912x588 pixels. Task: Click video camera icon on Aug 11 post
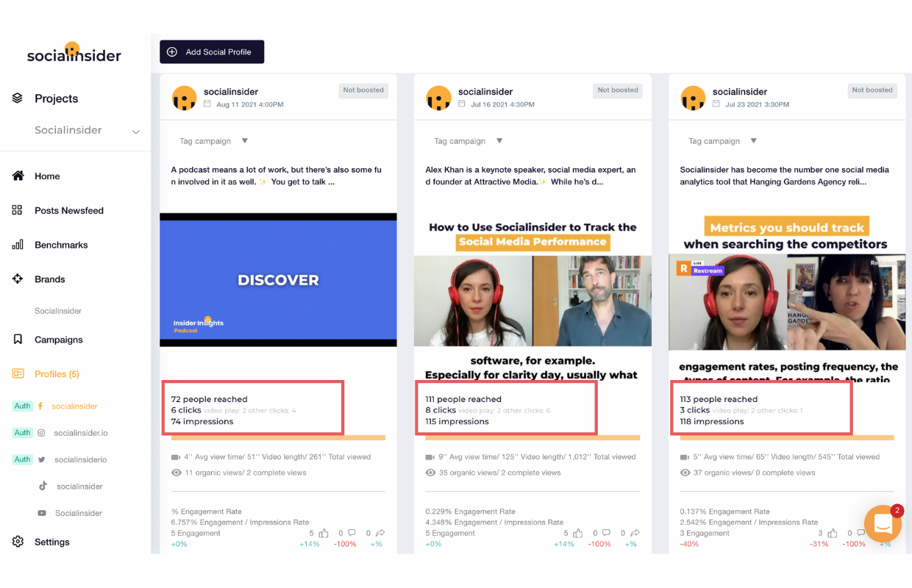[176, 457]
